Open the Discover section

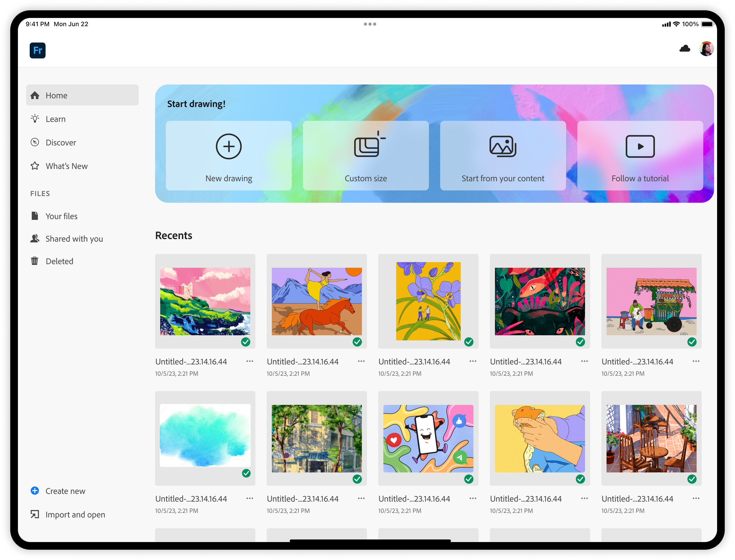(61, 143)
